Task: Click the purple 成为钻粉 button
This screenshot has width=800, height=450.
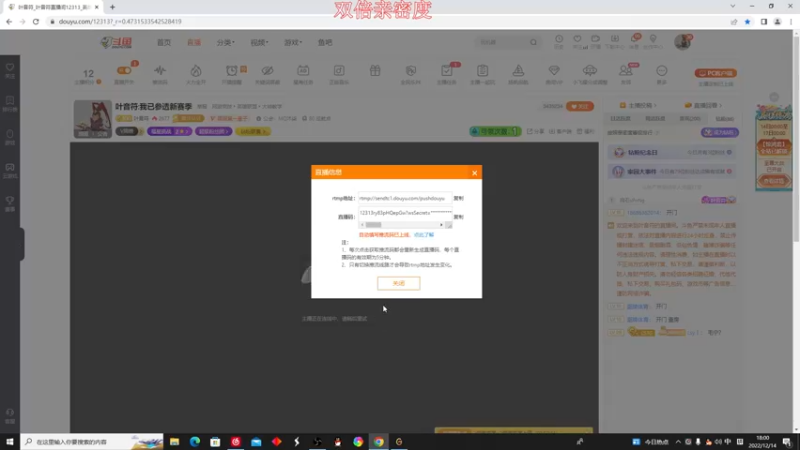Action: click(719, 132)
